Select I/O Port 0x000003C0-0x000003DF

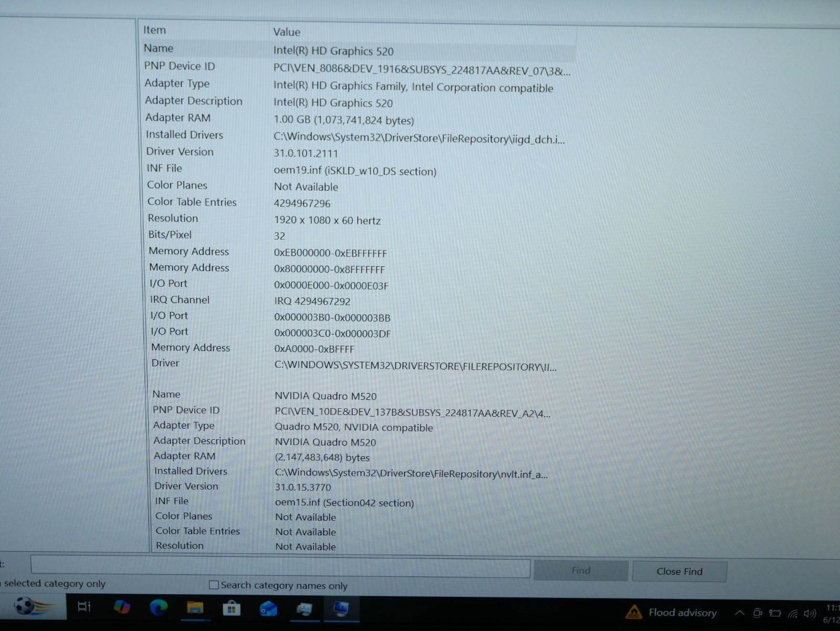332,333
